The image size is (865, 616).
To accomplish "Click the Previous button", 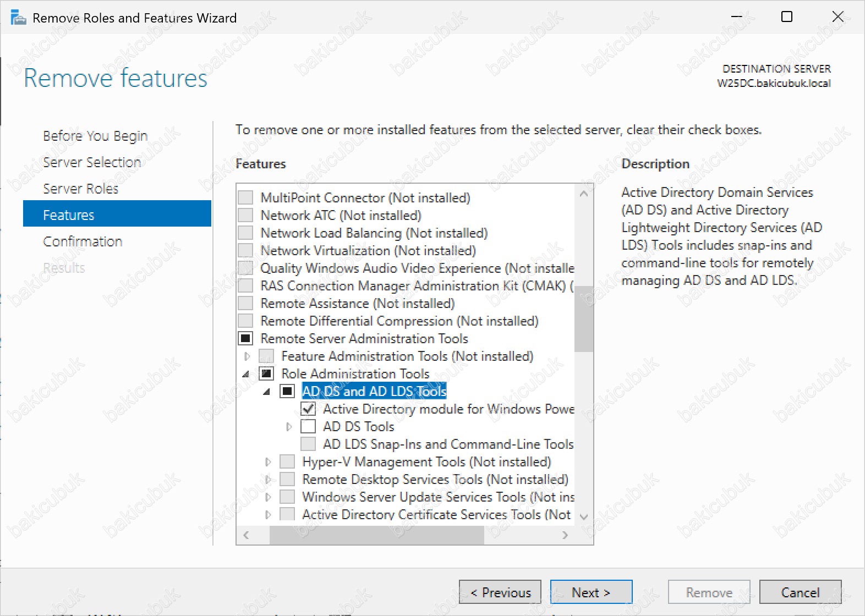I will pos(500,592).
